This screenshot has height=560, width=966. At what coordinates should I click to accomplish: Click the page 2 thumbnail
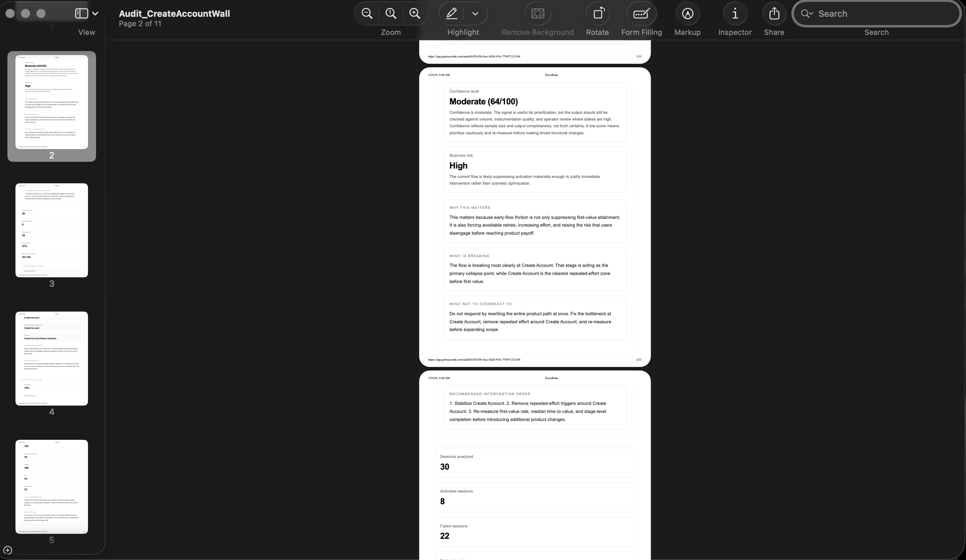52,102
